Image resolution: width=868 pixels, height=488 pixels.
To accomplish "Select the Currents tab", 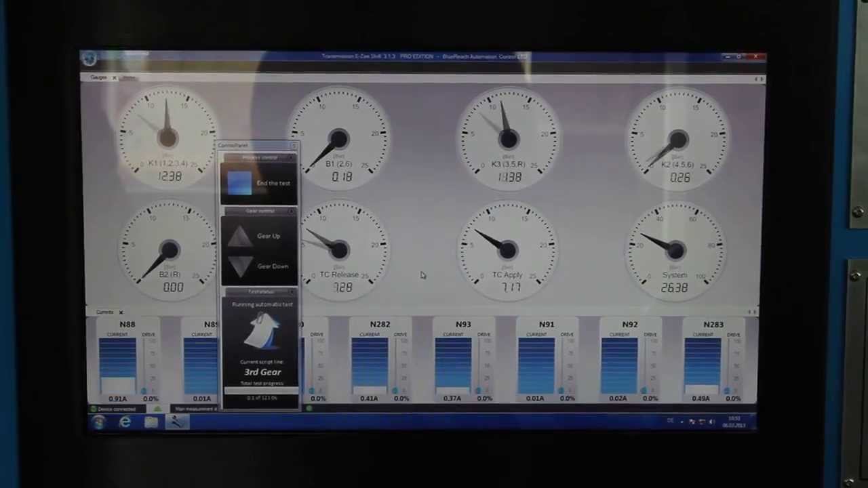I will (x=104, y=312).
